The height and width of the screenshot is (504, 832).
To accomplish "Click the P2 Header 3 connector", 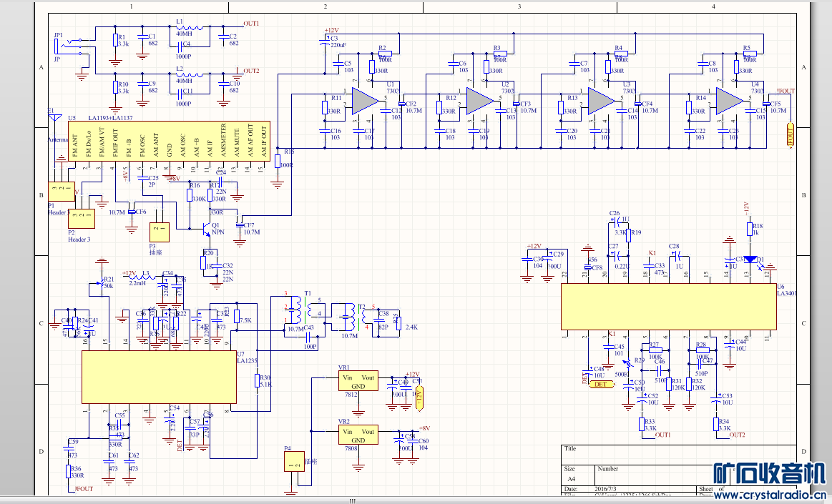I will coord(81,218).
